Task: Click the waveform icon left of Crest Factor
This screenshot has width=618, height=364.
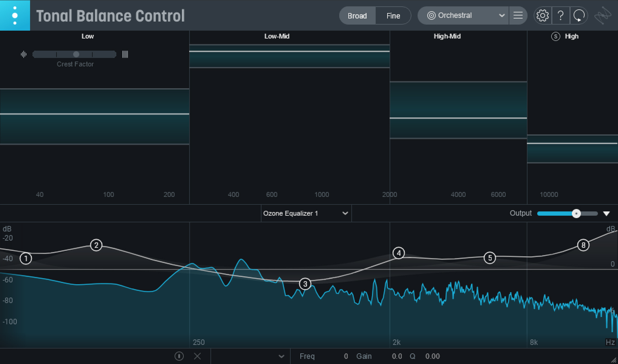Action: (x=23, y=54)
